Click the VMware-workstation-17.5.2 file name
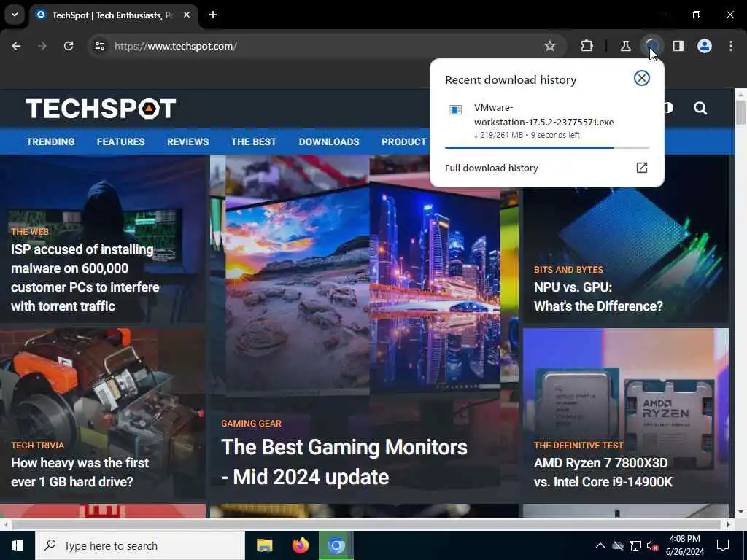This screenshot has height=560, width=747. (544, 114)
